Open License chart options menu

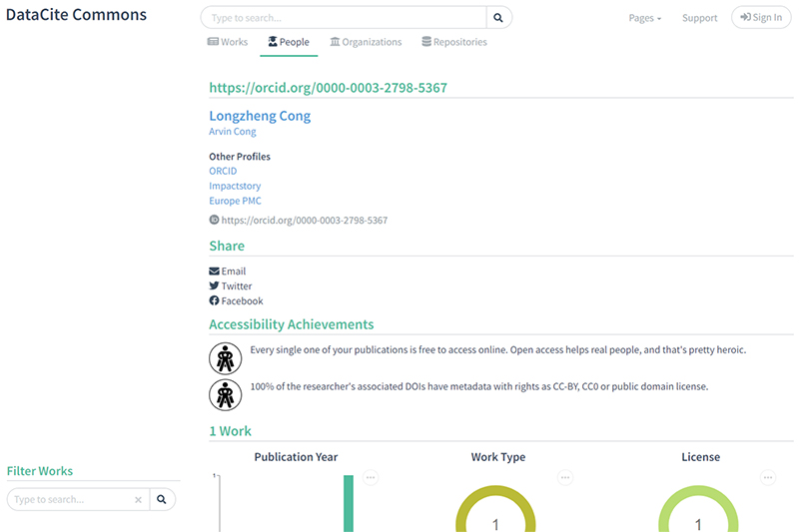(x=768, y=478)
